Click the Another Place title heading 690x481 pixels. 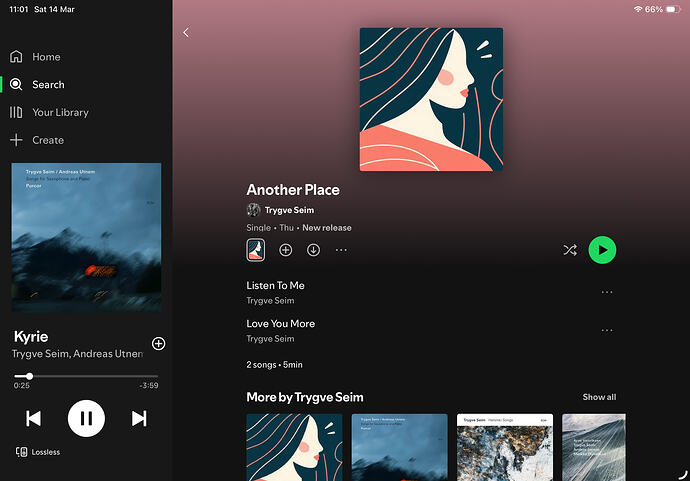coord(293,190)
